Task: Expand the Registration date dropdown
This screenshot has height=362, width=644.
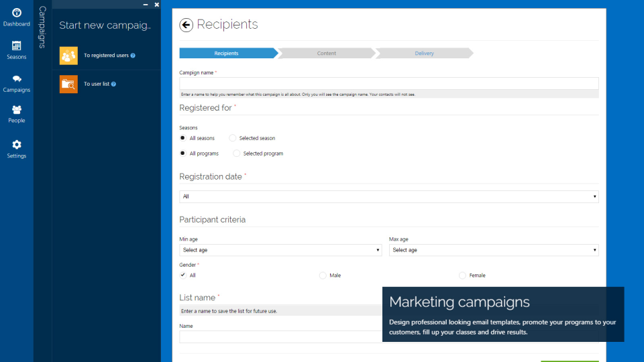Action: click(388, 196)
